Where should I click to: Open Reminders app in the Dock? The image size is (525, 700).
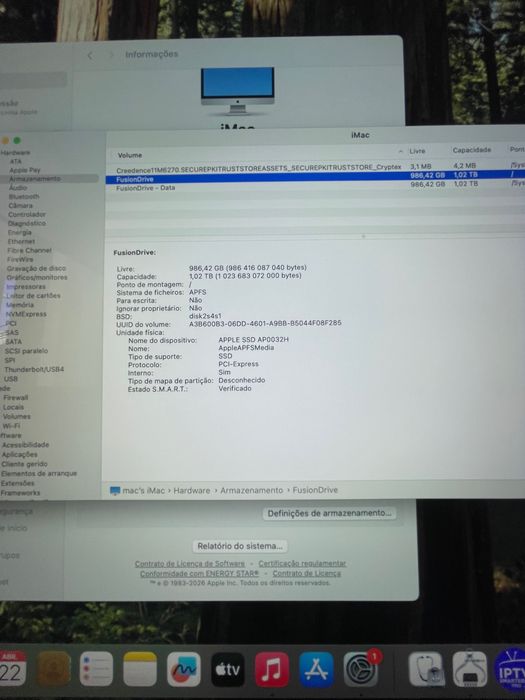click(x=96, y=669)
